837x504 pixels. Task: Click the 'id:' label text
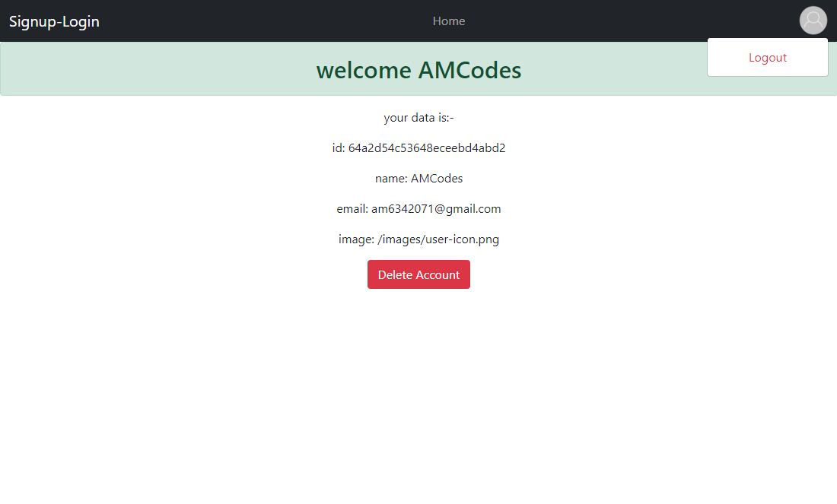(x=339, y=148)
